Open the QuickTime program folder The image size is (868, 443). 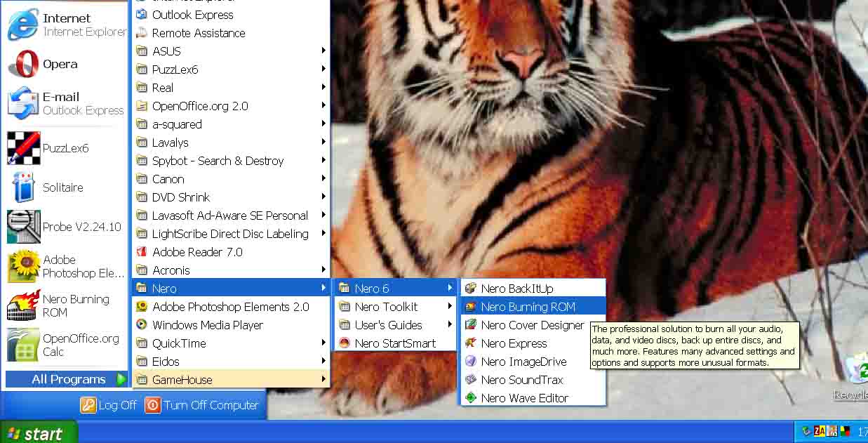tap(231, 343)
